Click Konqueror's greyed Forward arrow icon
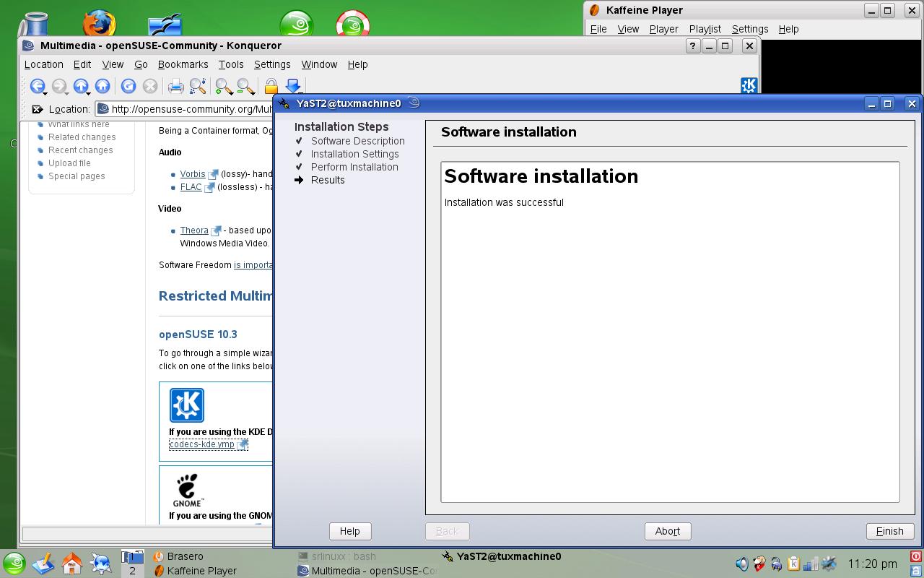924x578 pixels. [x=58, y=87]
